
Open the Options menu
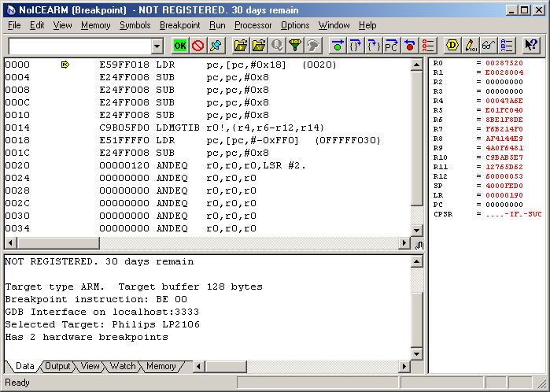tap(295, 25)
